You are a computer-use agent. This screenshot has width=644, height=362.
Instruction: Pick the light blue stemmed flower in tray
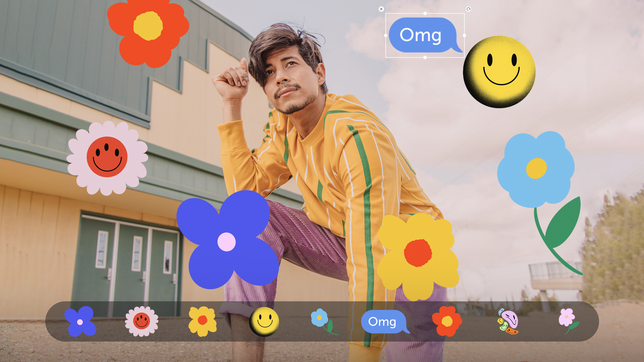[324, 321]
